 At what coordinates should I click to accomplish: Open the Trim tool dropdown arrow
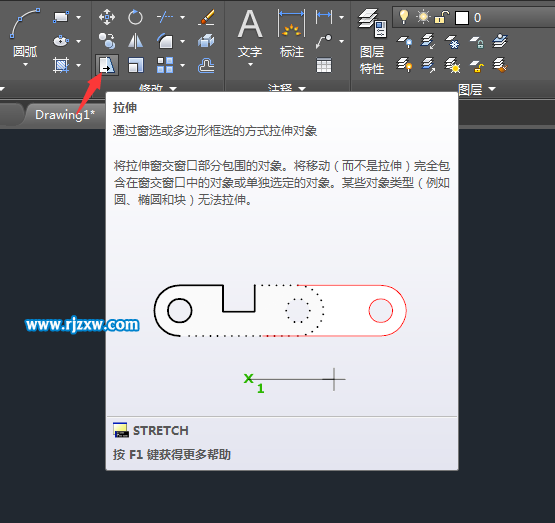182,17
